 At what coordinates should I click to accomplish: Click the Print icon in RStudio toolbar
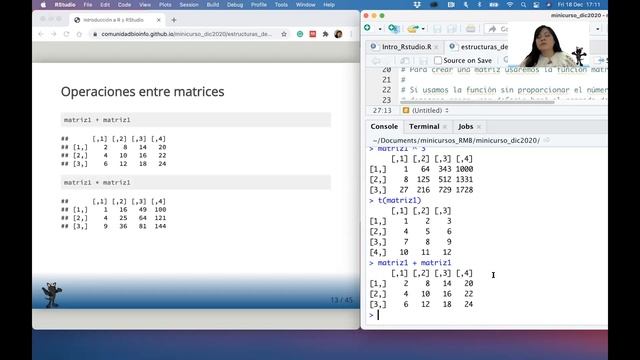pyautogui.click(x=470, y=29)
